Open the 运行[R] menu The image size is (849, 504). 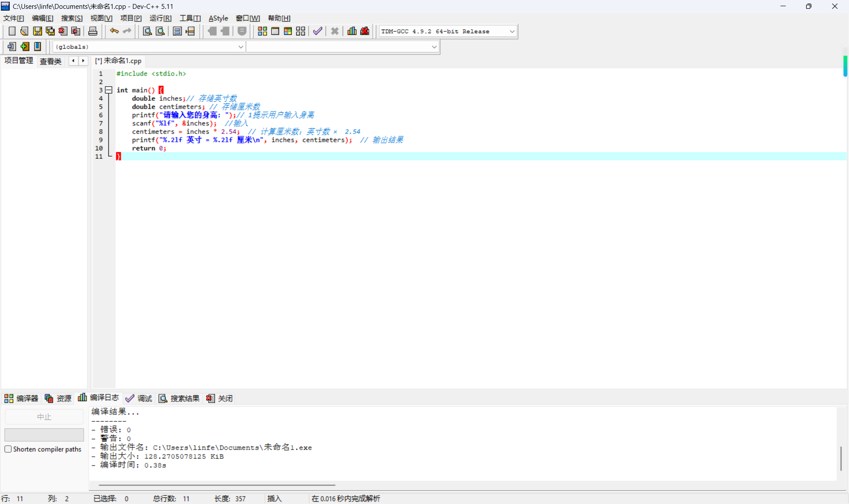(160, 18)
